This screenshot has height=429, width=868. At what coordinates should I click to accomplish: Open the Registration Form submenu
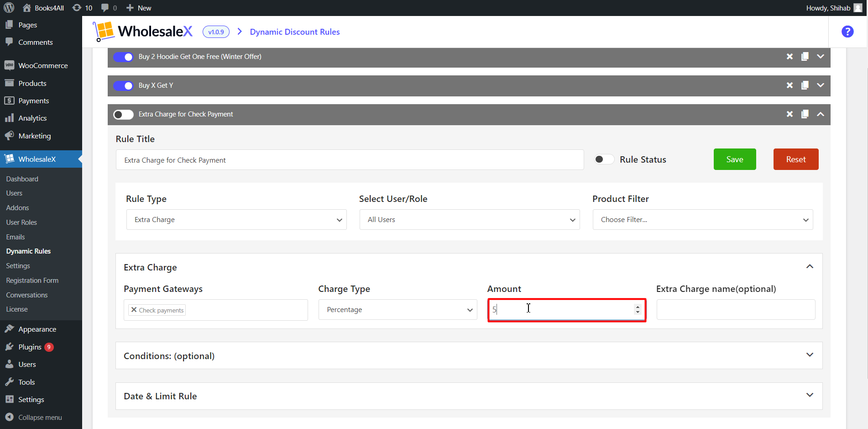[32, 281]
